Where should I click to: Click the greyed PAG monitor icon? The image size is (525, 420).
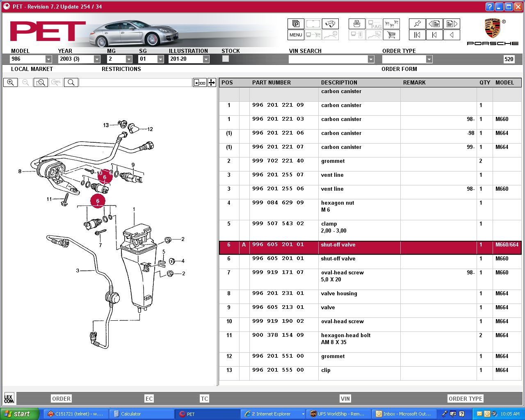pos(374,24)
